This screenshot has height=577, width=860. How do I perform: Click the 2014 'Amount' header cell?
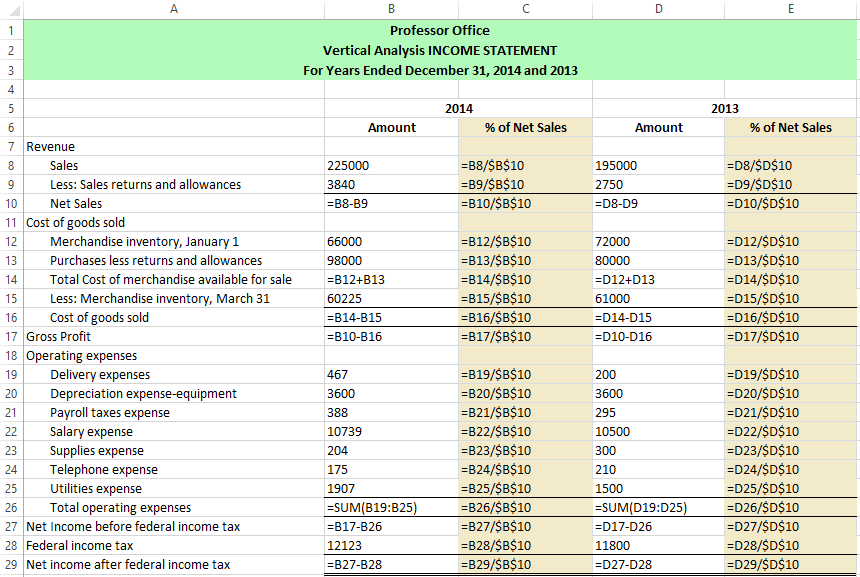coord(392,127)
